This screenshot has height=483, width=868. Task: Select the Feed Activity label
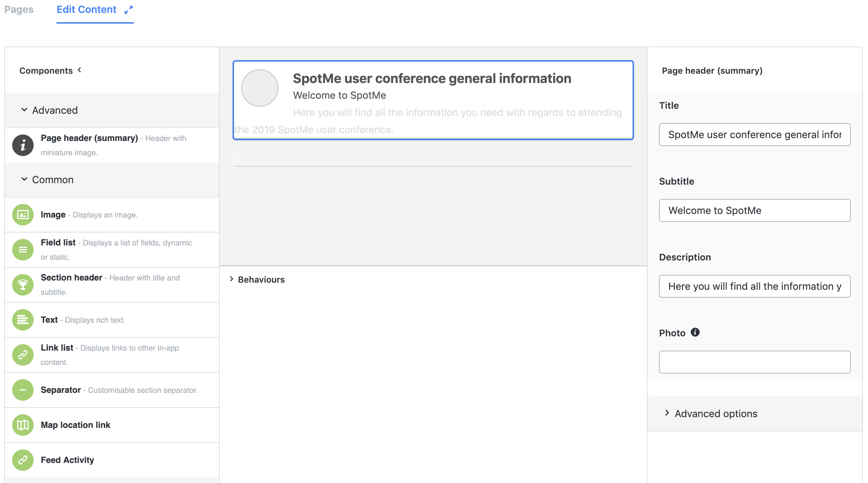[67, 460]
